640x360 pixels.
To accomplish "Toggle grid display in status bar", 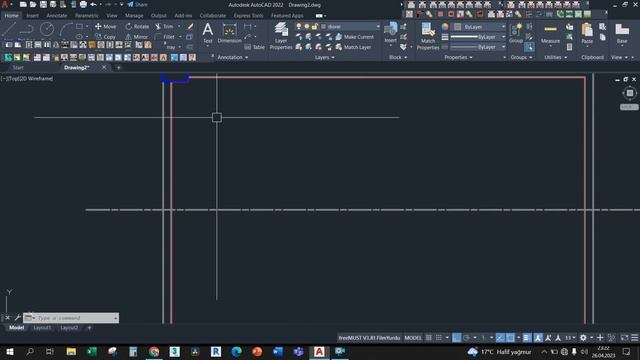I will 429,338.
